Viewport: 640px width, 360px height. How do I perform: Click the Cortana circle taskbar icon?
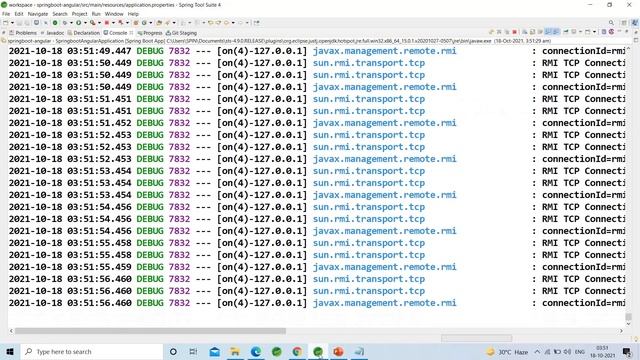point(173,351)
